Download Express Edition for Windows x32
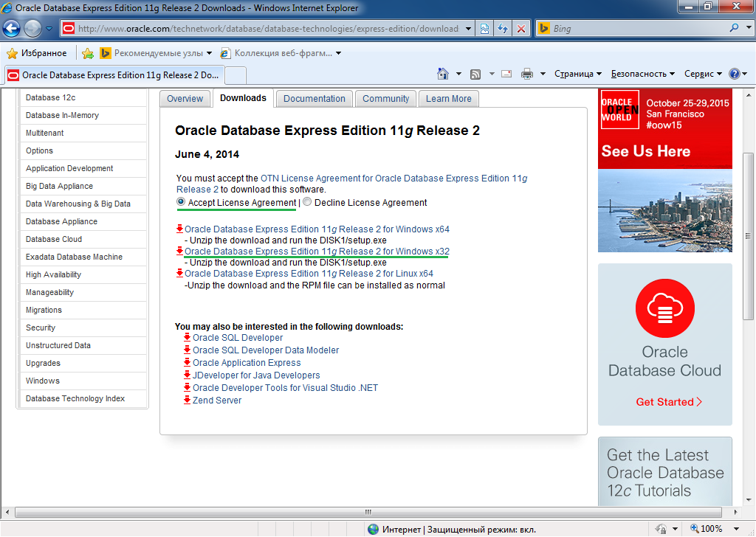 coord(317,252)
